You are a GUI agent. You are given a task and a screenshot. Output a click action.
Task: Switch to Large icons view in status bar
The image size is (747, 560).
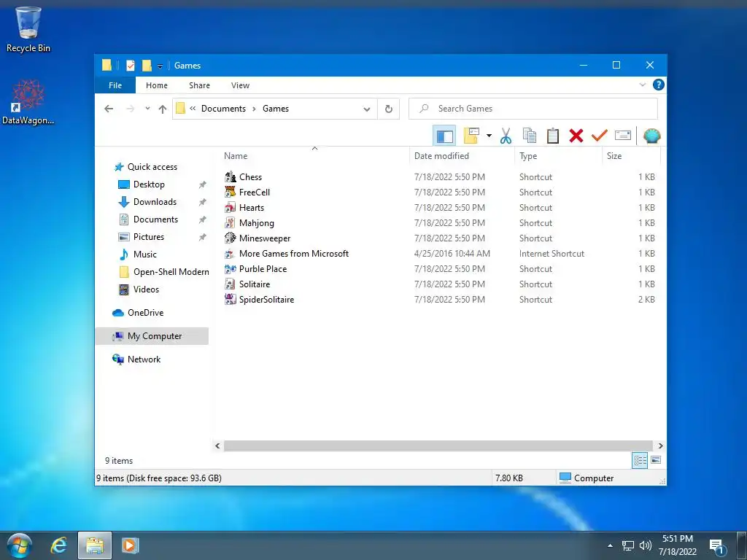coord(656,460)
